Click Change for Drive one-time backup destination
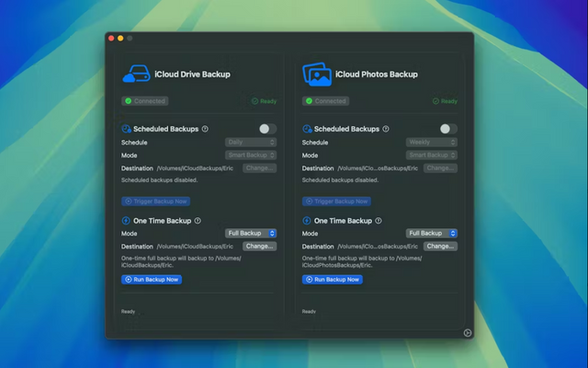Image resolution: width=588 pixels, height=368 pixels. [x=259, y=246]
